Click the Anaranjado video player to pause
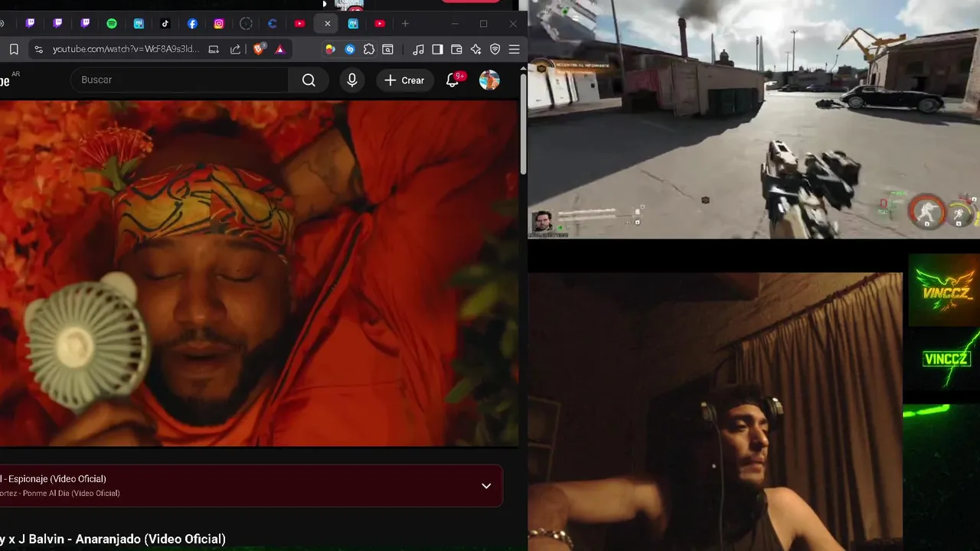This screenshot has width=980, height=551. pos(259,273)
